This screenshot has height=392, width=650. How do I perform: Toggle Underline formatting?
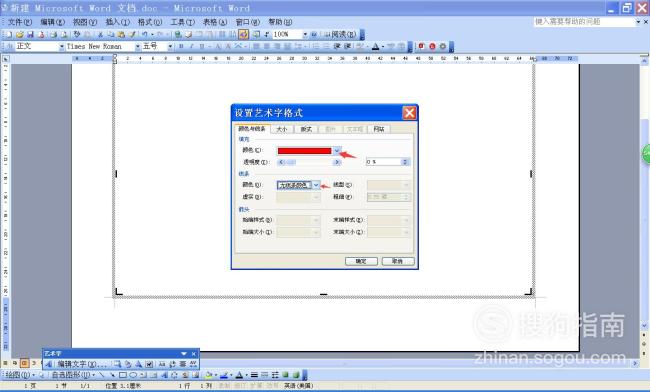202,47
